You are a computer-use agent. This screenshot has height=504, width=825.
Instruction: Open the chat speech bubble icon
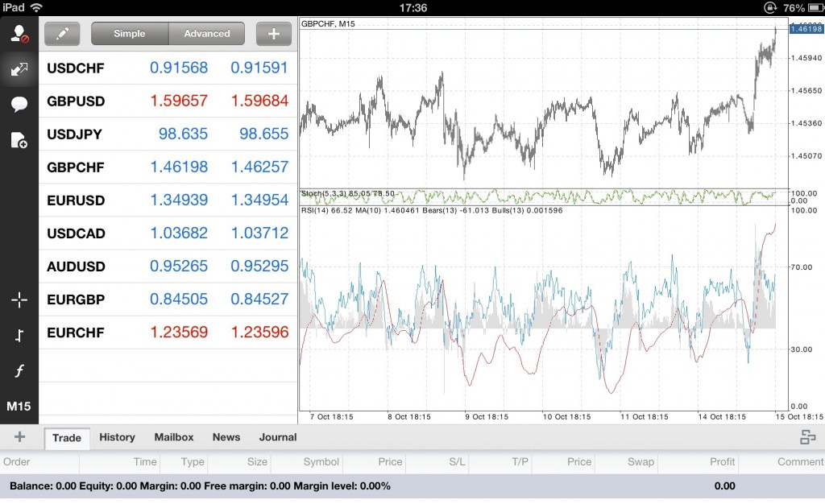(19, 104)
